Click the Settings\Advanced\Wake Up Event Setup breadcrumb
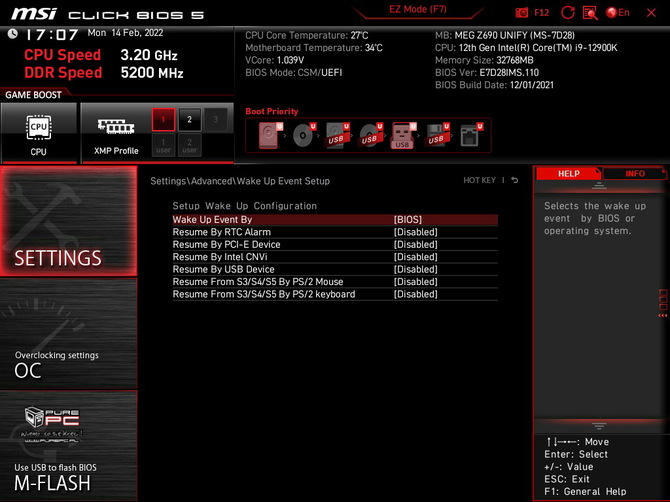 [x=240, y=181]
